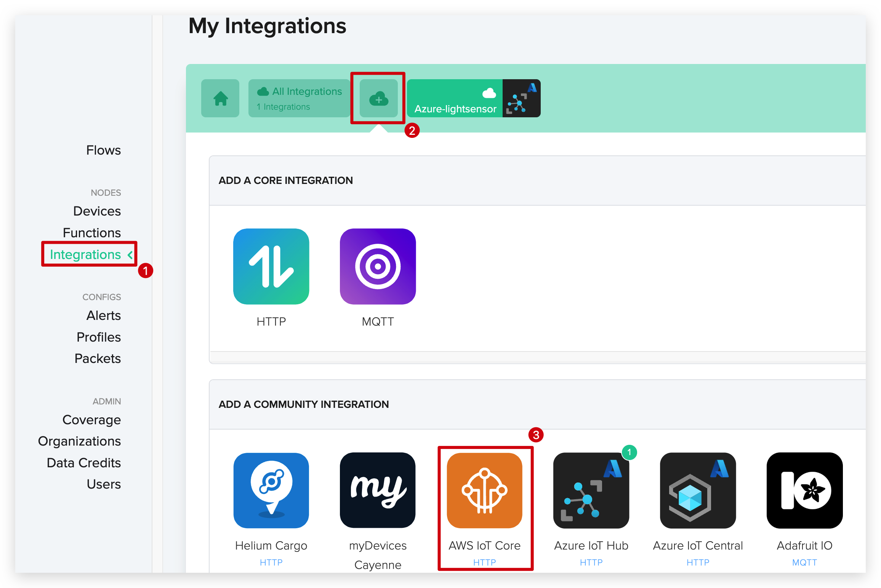Open Profiles in the sidebar

pyautogui.click(x=99, y=337)
